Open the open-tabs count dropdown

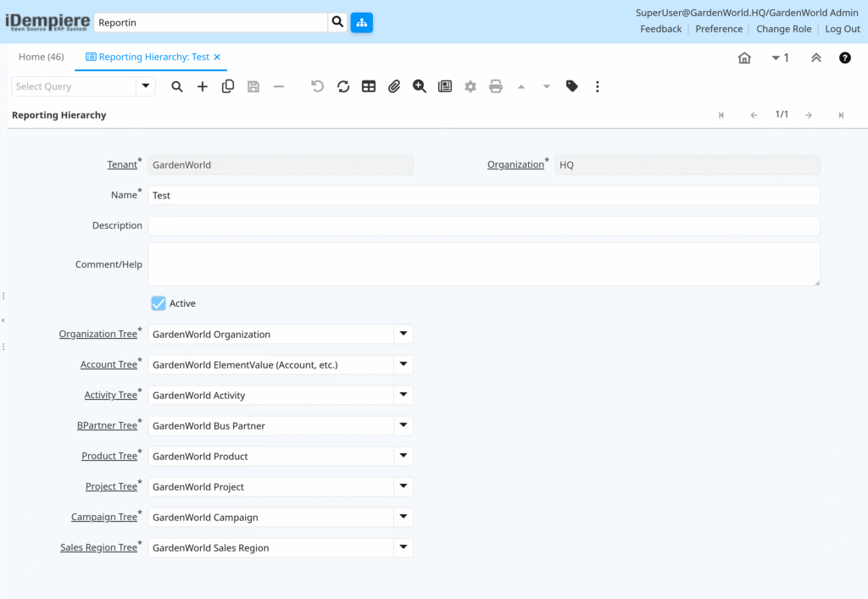pos(780,58)
